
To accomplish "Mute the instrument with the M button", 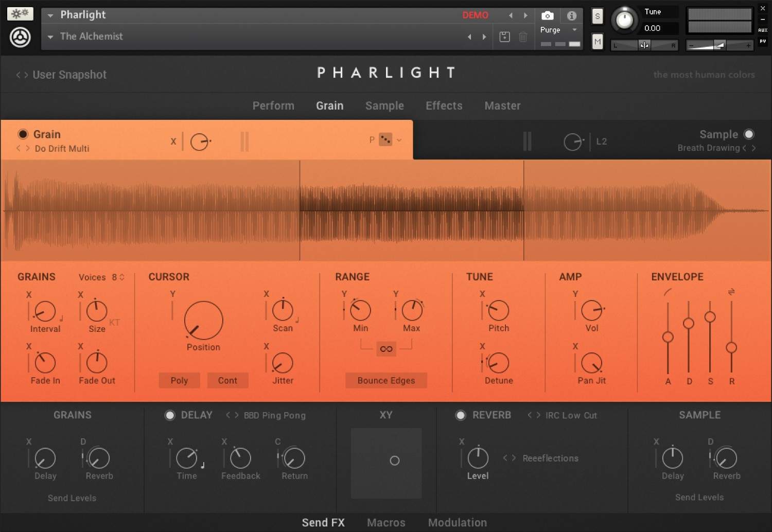I will pyautogui.click(x=597, y=42).
